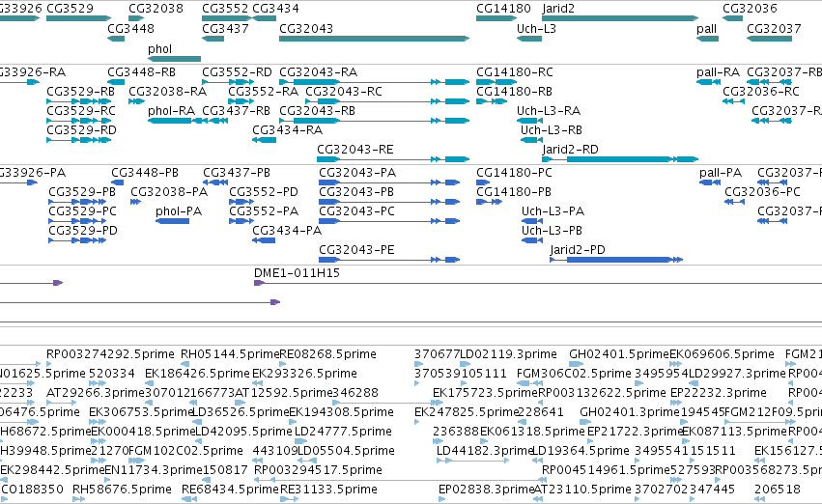Select transcript CG3437-RB label

(236, 110)
